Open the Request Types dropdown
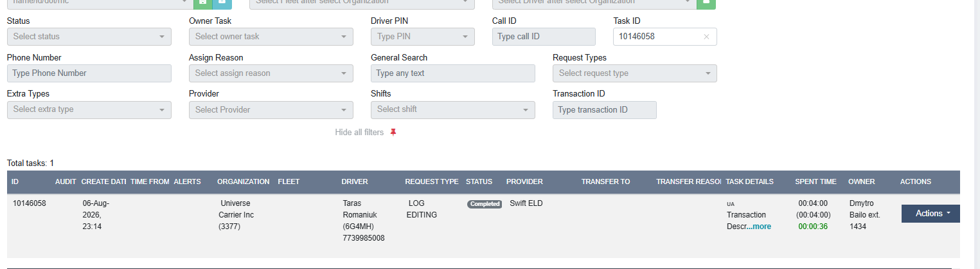 (x=635, y=73)
